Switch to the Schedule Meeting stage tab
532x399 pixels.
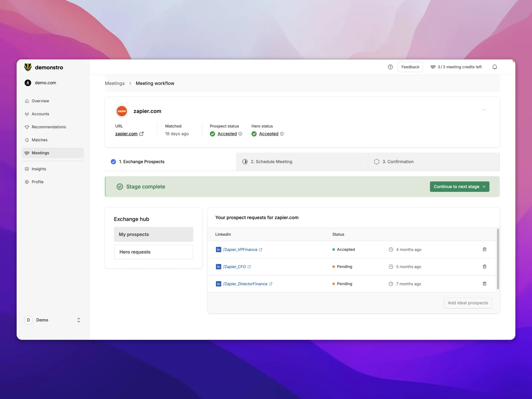coord(271,162)
